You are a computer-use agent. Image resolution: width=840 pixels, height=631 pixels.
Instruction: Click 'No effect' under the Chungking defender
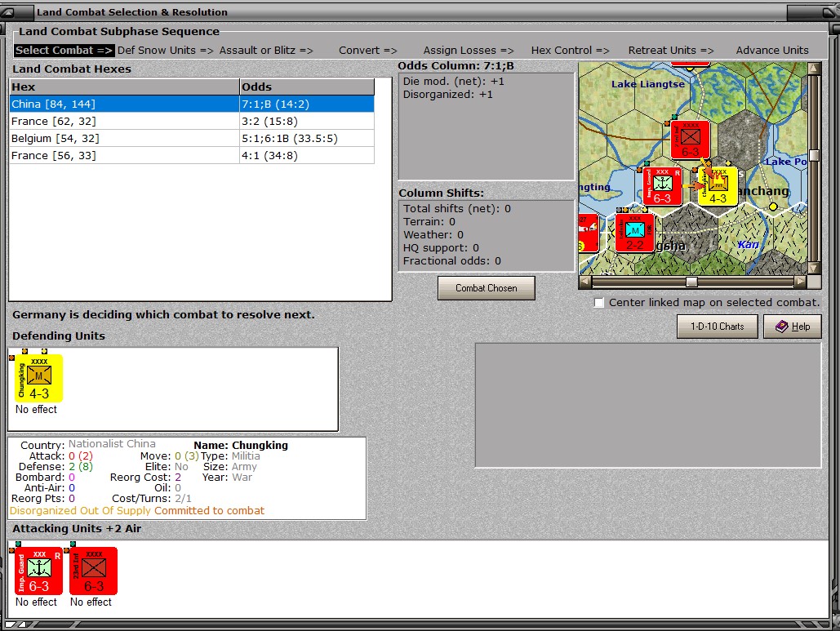36,409
